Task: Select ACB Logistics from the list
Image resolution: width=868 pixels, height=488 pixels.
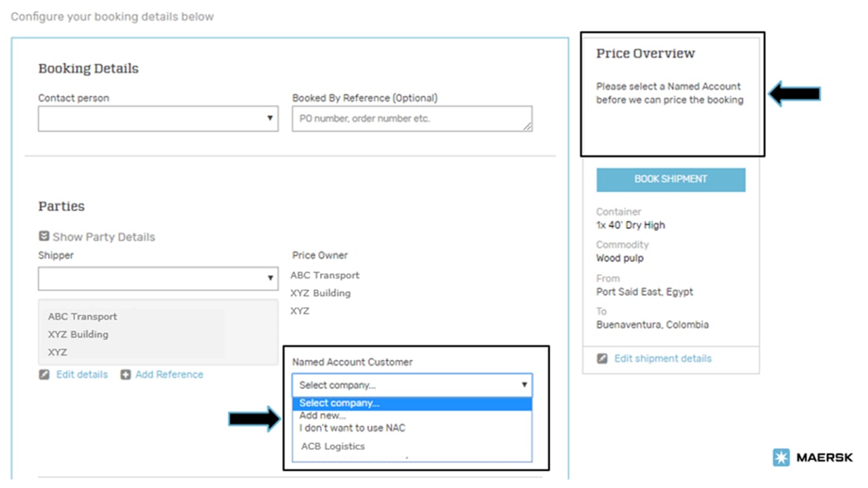Action: point(333,446)
